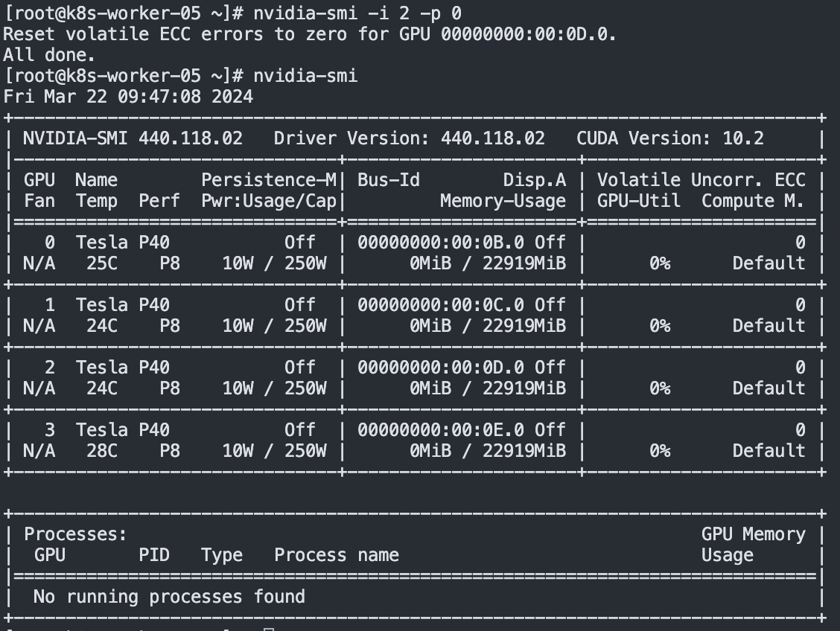Click the 'All done.' output line
The height and width of the screenshot is (631, 840).
click(49, 55)
